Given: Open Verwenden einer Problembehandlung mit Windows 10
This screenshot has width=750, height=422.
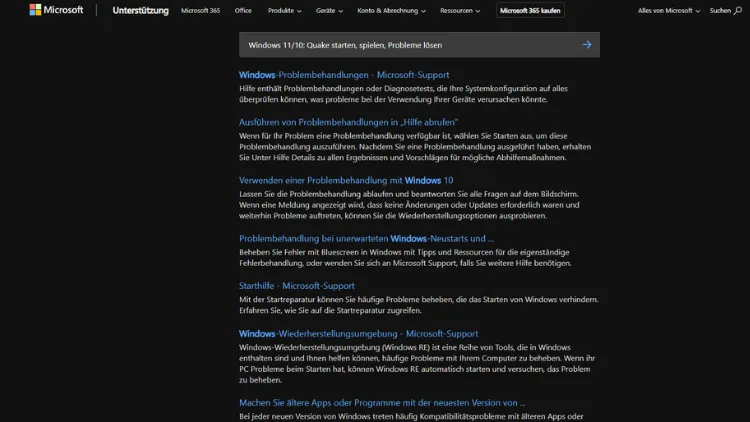Looking at the screenshot, I should point(346,180).
